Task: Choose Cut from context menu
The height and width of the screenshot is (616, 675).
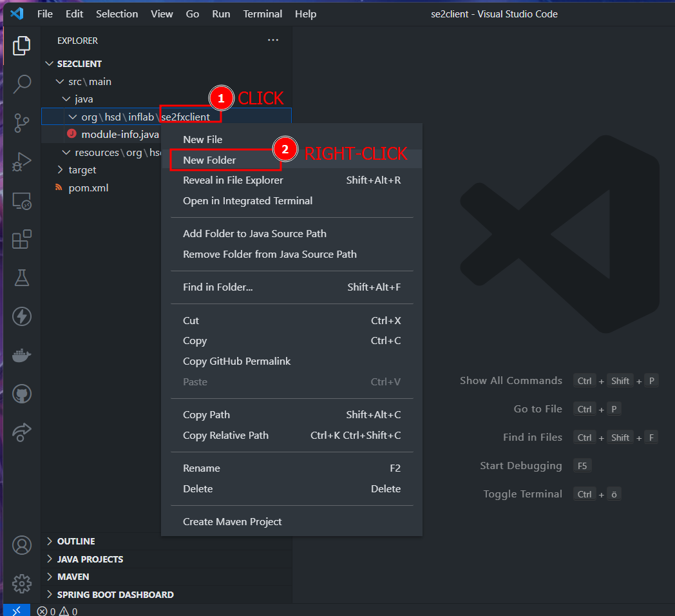Action: click(x=291, y=320)
